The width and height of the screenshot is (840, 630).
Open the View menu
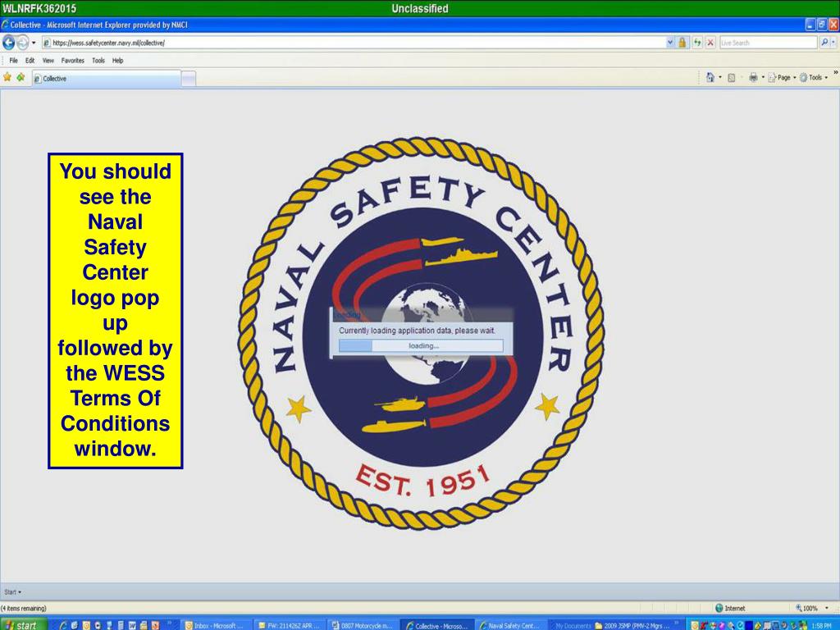tap(48, 61)
